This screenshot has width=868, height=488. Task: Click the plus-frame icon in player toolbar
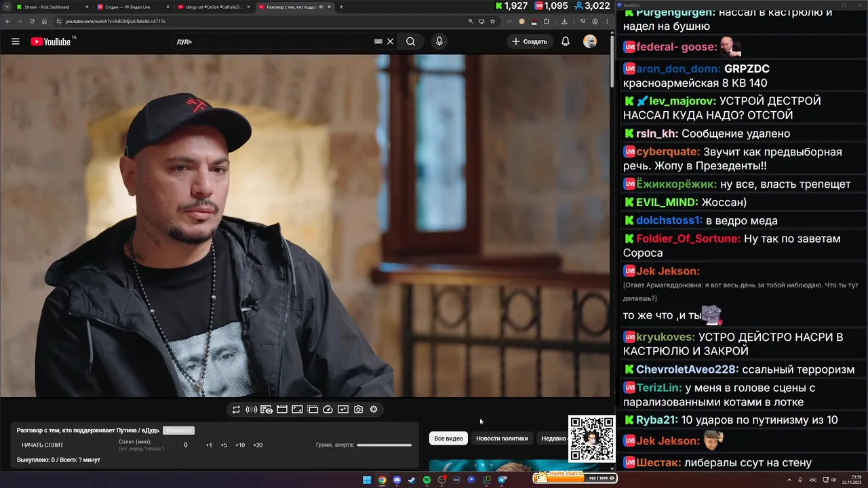coord(343,409)
